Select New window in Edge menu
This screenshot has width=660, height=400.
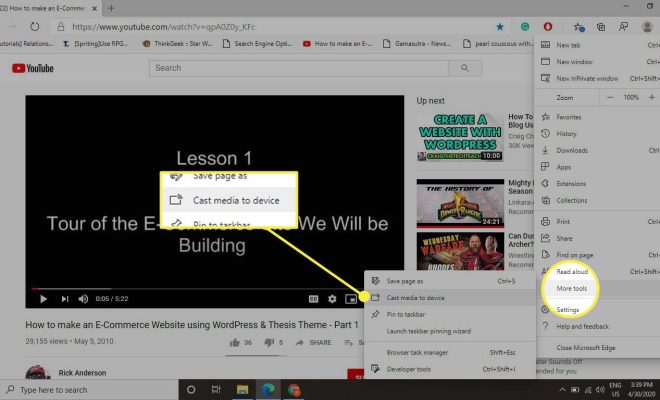click(597, 62)
